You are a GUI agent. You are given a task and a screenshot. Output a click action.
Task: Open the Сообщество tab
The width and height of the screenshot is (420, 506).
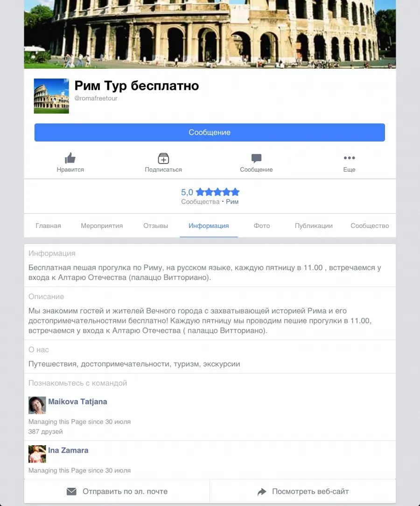click(370, 226)
